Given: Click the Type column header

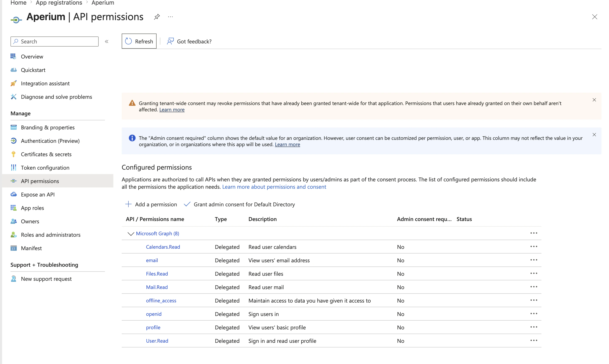Looking at the screenshot, I should (x=221, y=219).
